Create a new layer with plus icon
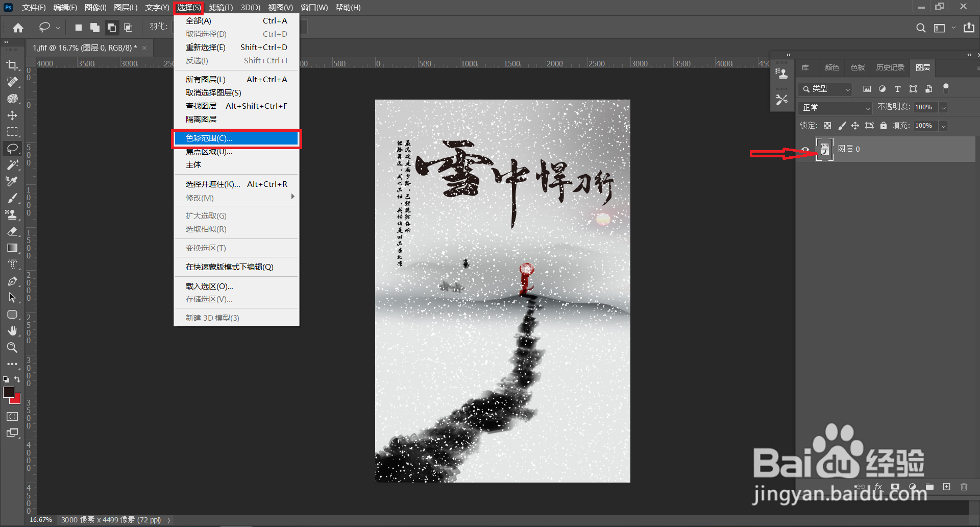 coord(946,487)
